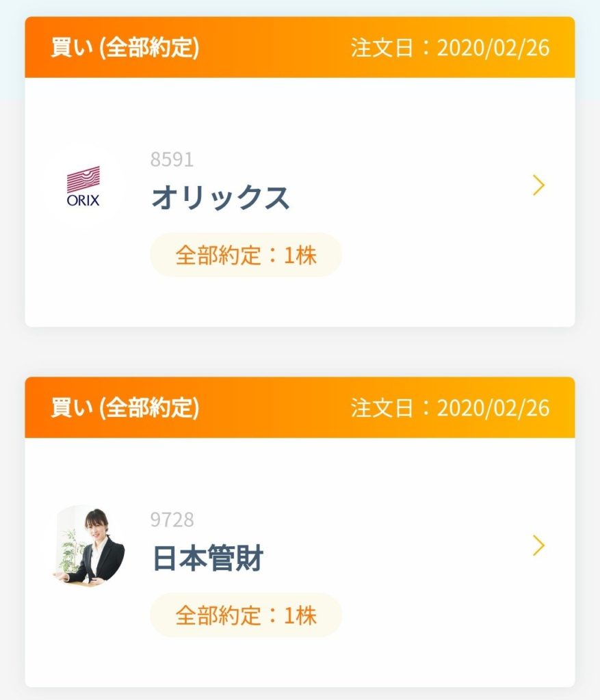Open the 日本管財 order card body

300,563
